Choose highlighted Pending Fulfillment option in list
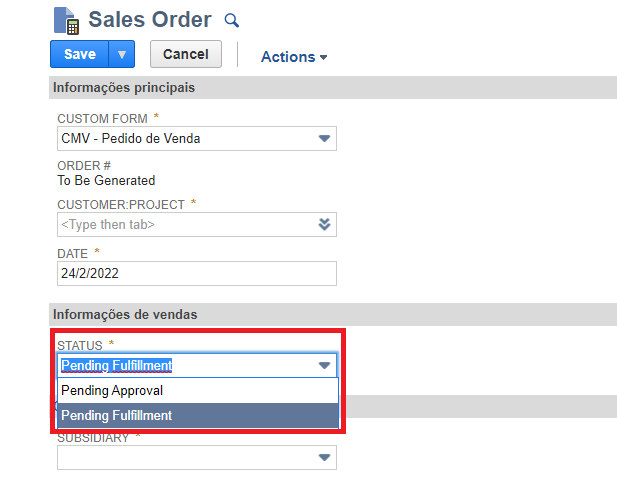The image size is (617, 479). (x=198, y=415)
